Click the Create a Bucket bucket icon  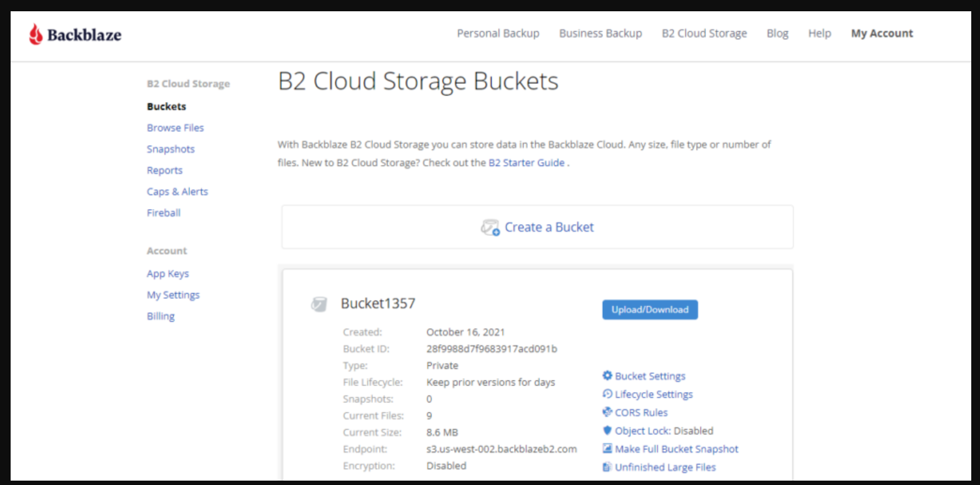490,227
